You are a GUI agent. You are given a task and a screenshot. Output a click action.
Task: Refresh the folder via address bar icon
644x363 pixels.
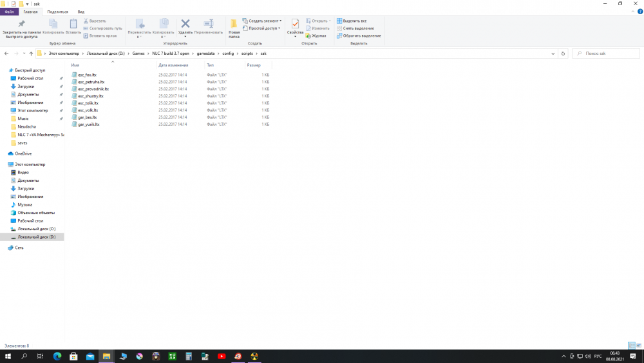[x=563, y=54]
